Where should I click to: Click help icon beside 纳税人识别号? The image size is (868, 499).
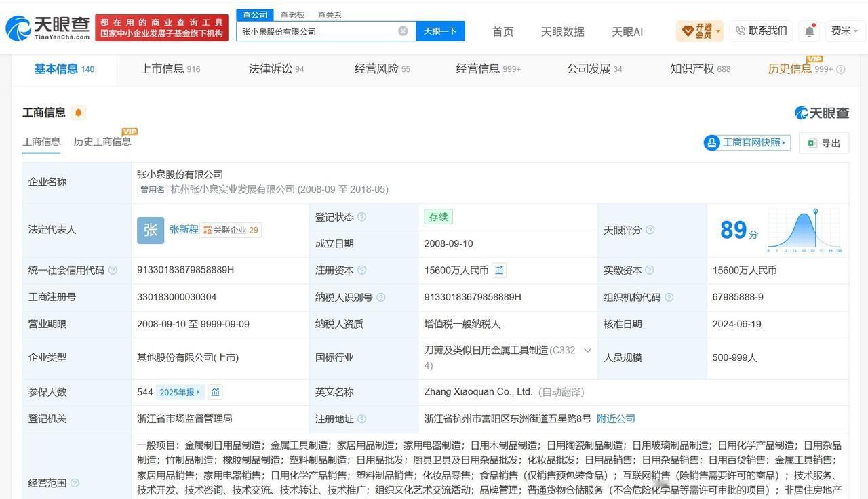point(380,298)
